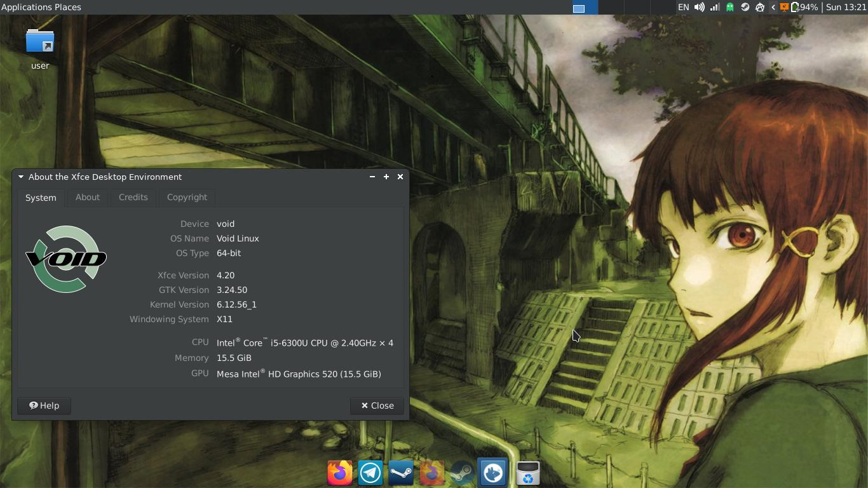Image resolution: width=868 pixels, height=488 pixels.
Task: Click the Sun 13:21 clock
Action: tap(846, 8)
